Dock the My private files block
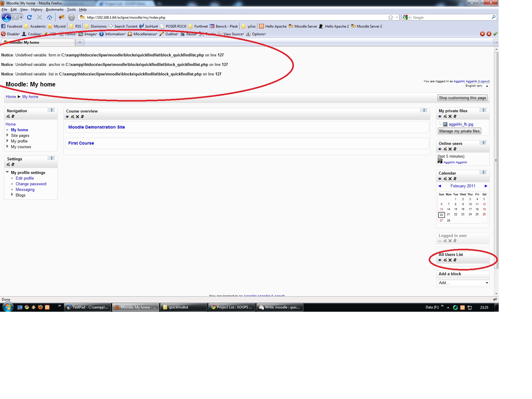 click(485, 110)
